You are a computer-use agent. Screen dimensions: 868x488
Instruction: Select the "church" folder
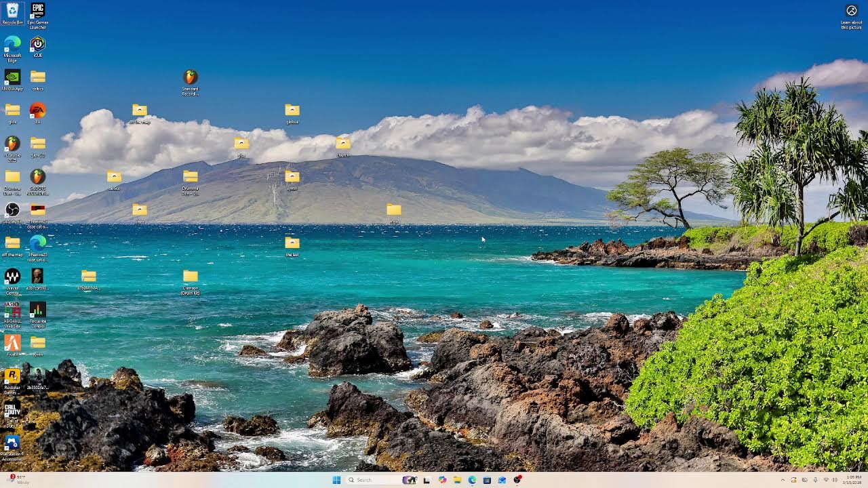343,146
